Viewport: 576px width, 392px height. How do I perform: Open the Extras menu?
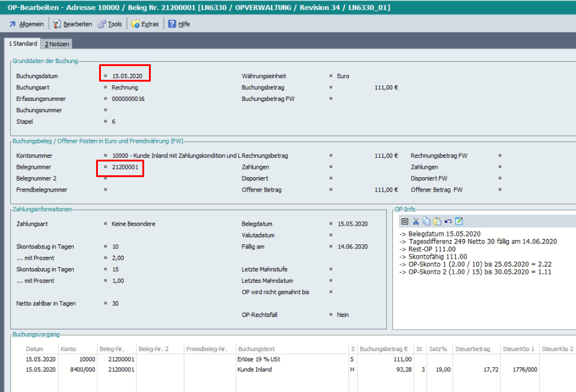click(145, 24)
